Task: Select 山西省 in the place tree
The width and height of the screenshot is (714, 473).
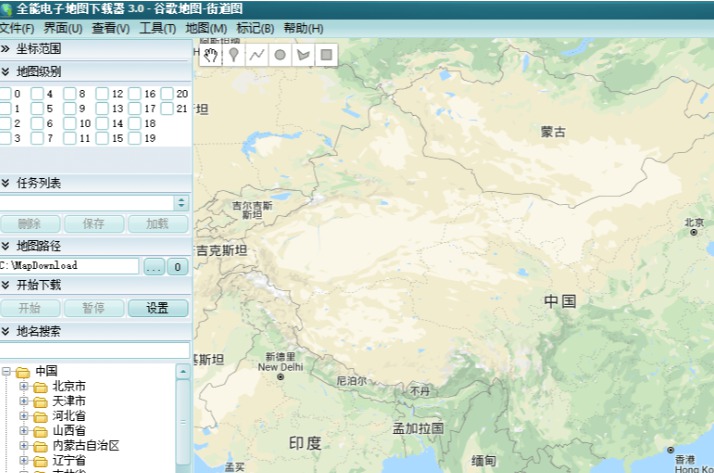Action: click(69, 431)
